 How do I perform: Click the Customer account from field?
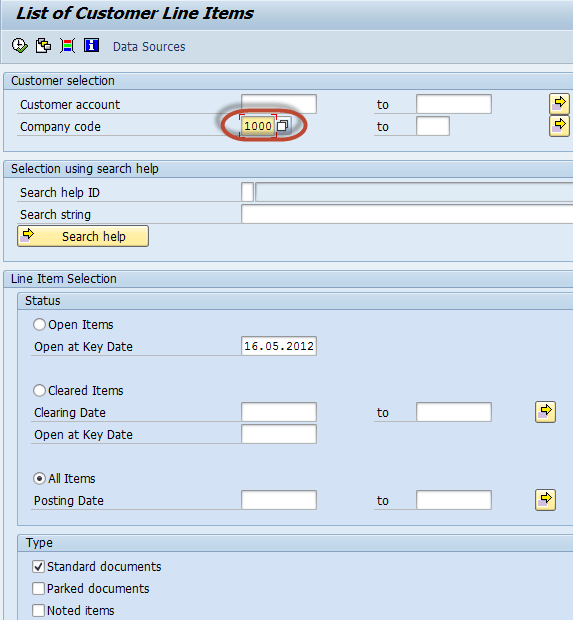tap(279, 104)
